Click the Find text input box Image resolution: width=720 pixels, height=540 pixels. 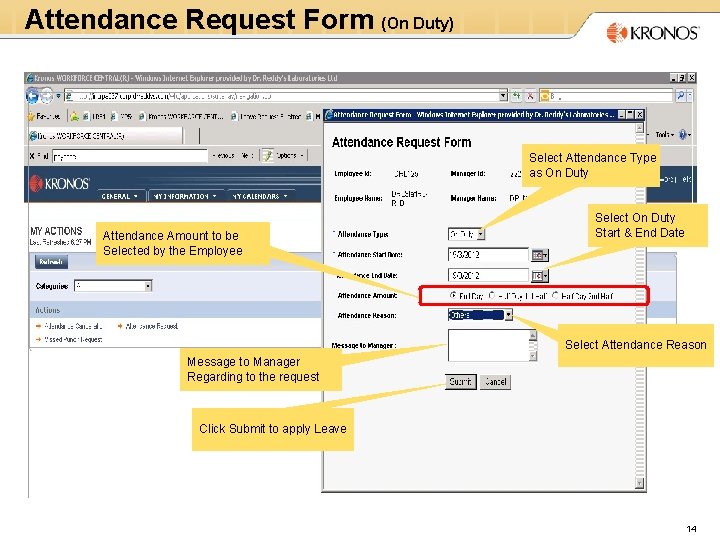coord(130,156)
